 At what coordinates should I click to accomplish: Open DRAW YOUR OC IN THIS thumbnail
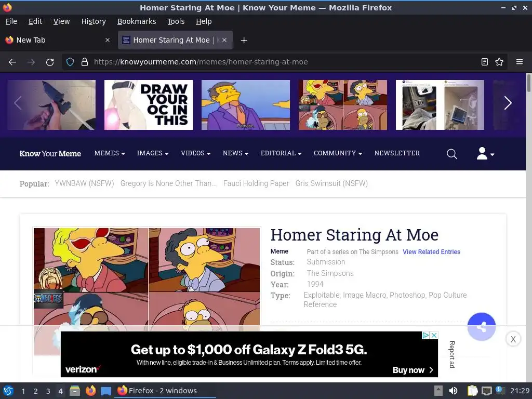(x=148, y=105)
